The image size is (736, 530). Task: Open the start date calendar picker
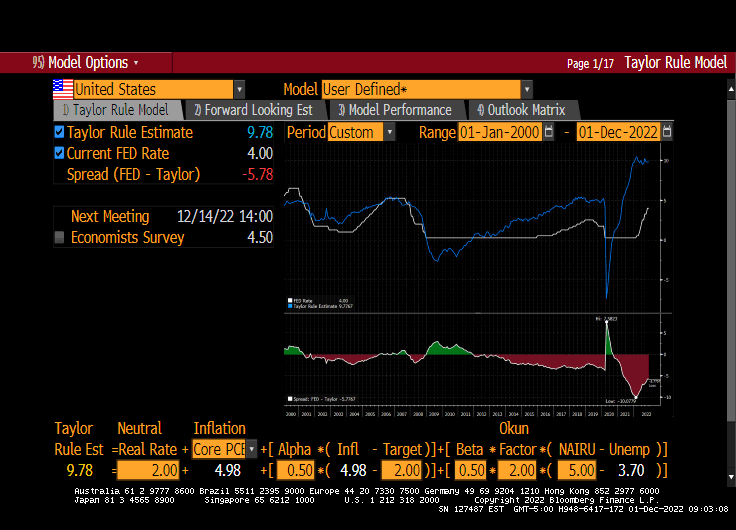coord(549,132)
